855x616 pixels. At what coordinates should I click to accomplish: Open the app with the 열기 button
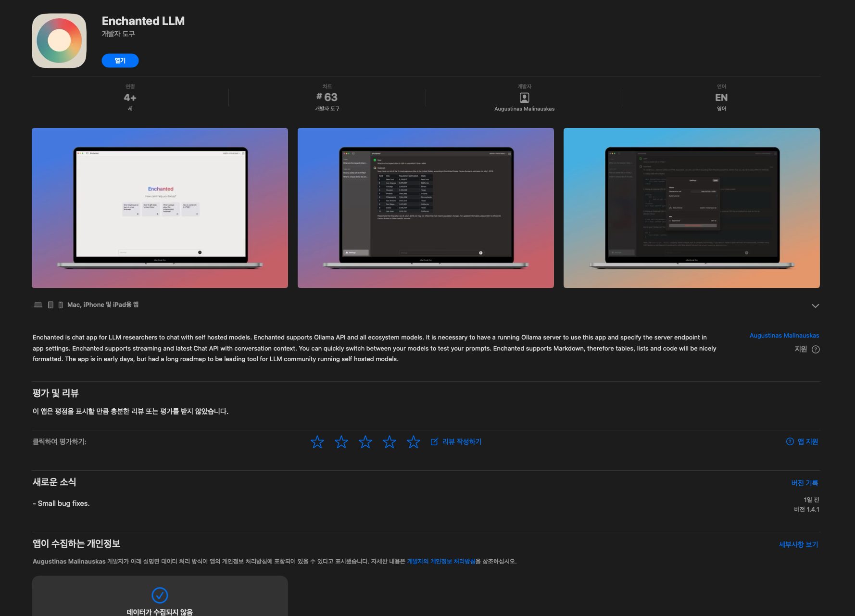tap(120, 61)
